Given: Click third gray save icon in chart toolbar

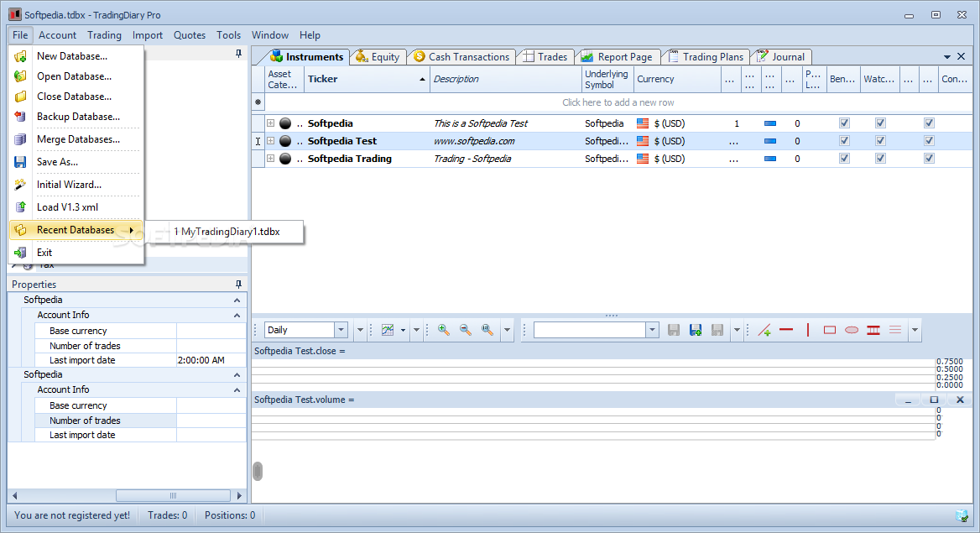Looking at the screenshot, I should (x=717, y=330).
